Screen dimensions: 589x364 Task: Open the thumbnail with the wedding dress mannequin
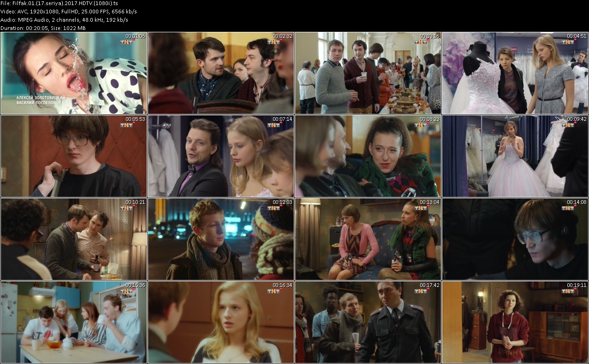click(515, 73)
